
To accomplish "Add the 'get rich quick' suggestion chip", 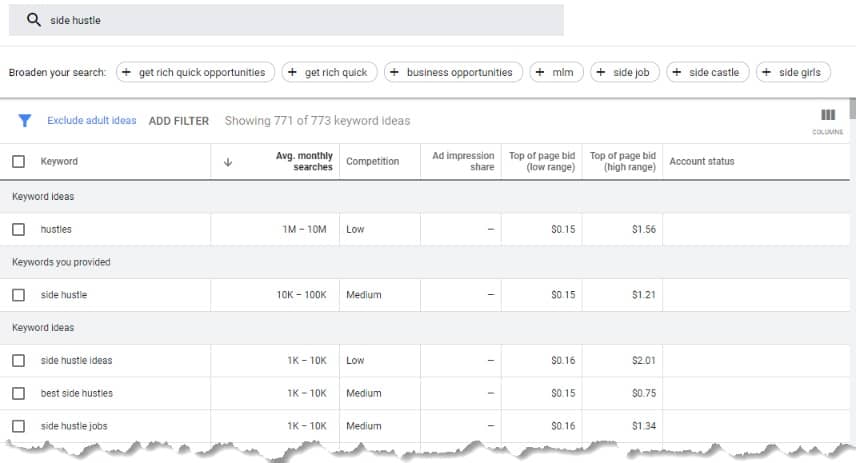I will [x=329, y=72].
